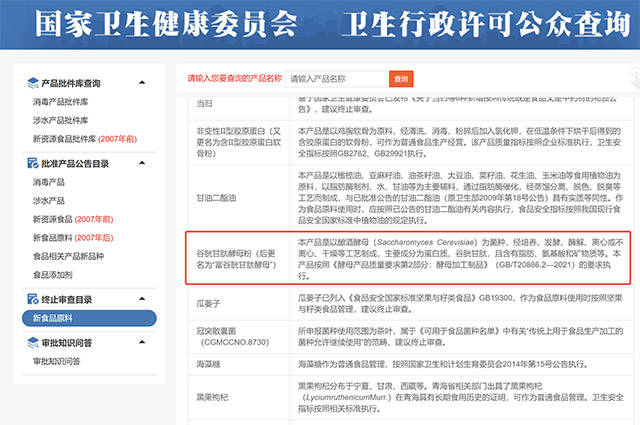Open 食品添加剂 menu item
The image size is (640, 425).
53,274
